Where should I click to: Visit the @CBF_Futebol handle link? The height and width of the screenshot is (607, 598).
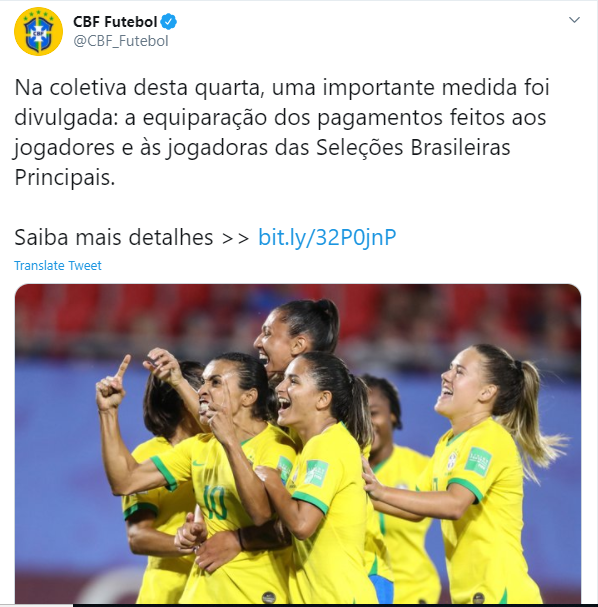pyautogui.click(x=121, y=41)
